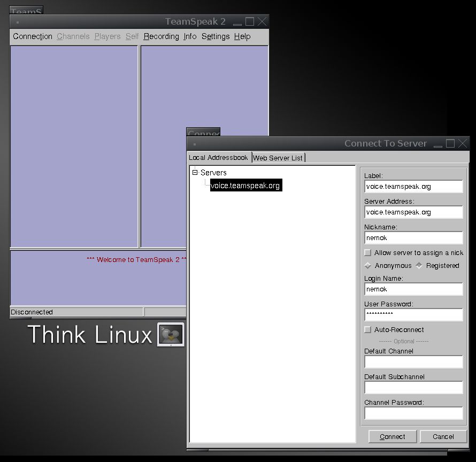Enable the Auto-Reconnect checkbox
Screen dimensions: 476x462
click(x=367, y=329)
